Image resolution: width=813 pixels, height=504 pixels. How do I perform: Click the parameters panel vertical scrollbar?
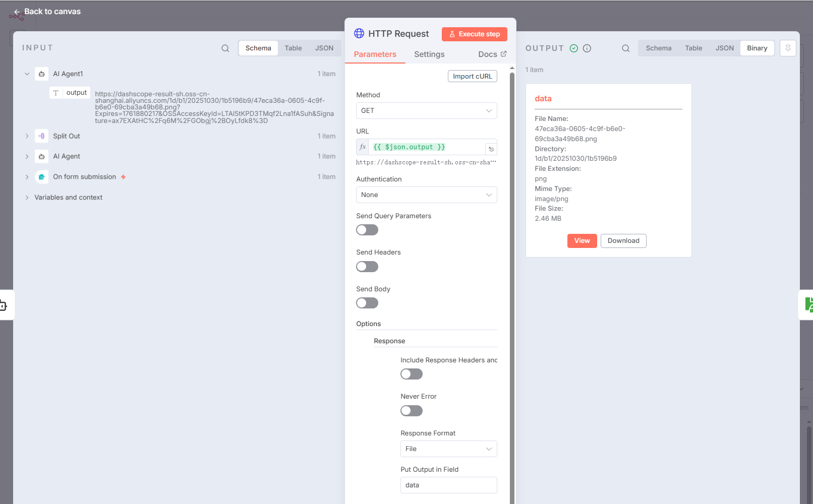(512, 252)
